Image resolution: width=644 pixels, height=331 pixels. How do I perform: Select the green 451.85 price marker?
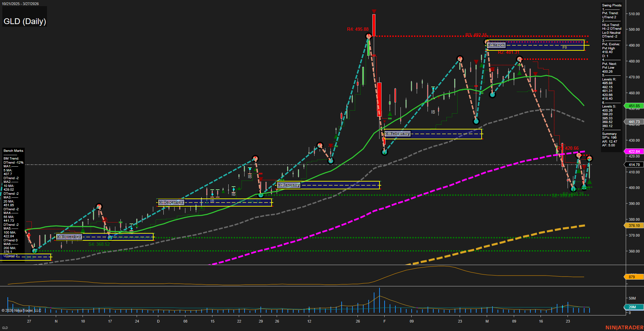pyautogui.click(x=634, y=106)
